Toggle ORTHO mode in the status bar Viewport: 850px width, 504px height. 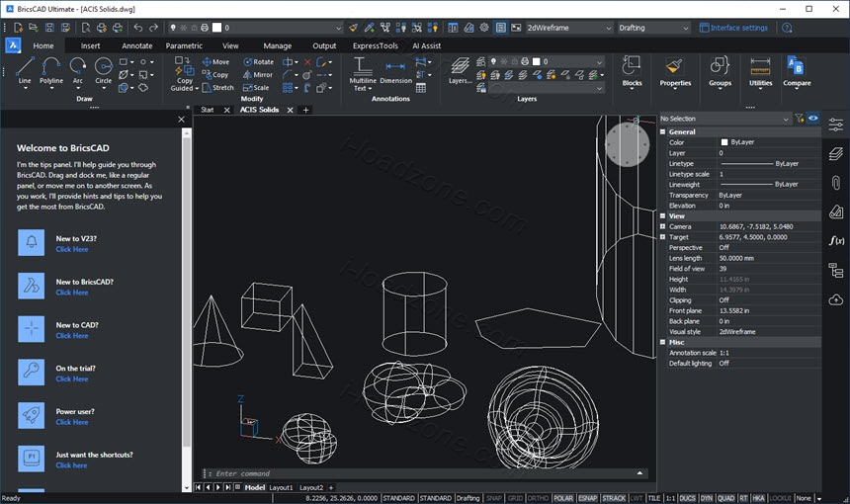point(538,498)
